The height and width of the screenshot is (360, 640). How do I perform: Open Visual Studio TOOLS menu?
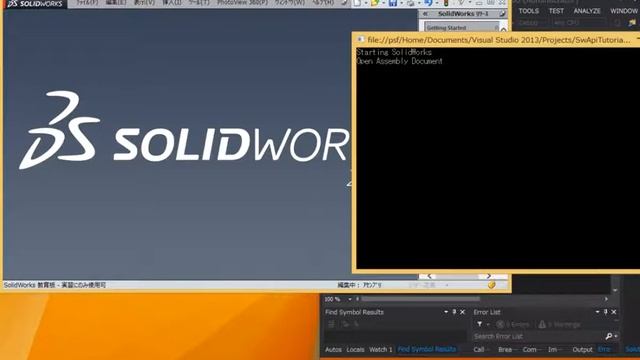(529, 11)
